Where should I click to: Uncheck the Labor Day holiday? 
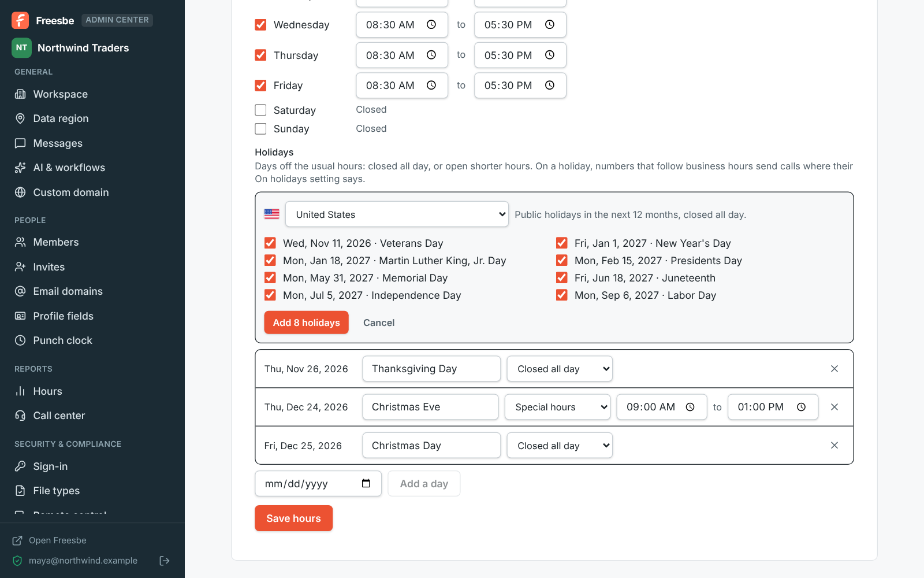coord(561,295)
